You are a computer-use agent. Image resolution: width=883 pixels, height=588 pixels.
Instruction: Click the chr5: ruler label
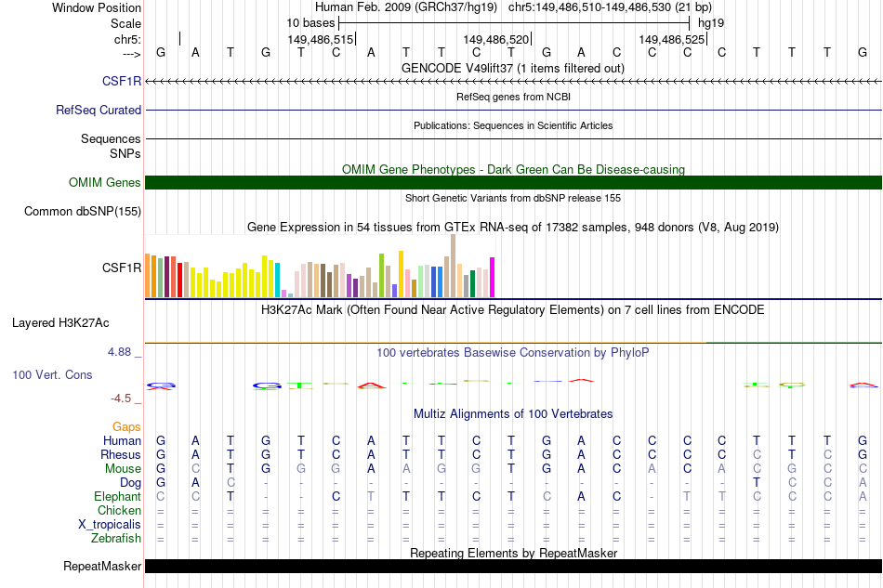tap(128, 39)
